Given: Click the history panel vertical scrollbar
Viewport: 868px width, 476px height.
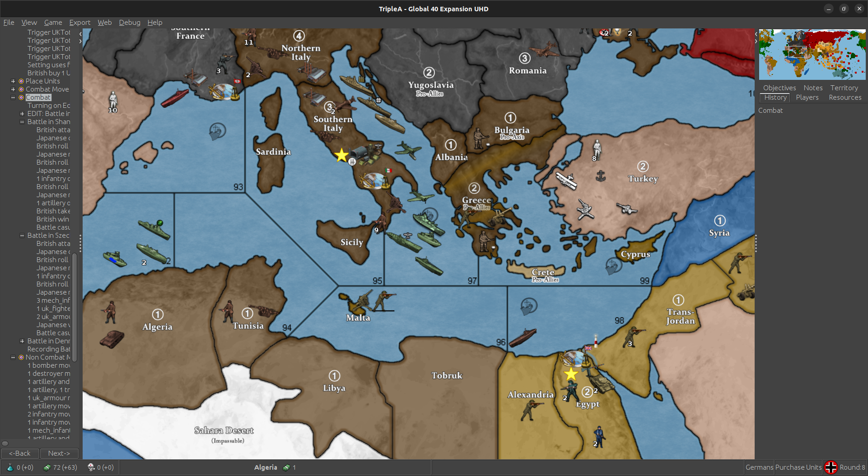Looking at the screenshot, I should [x=75, y=307].
